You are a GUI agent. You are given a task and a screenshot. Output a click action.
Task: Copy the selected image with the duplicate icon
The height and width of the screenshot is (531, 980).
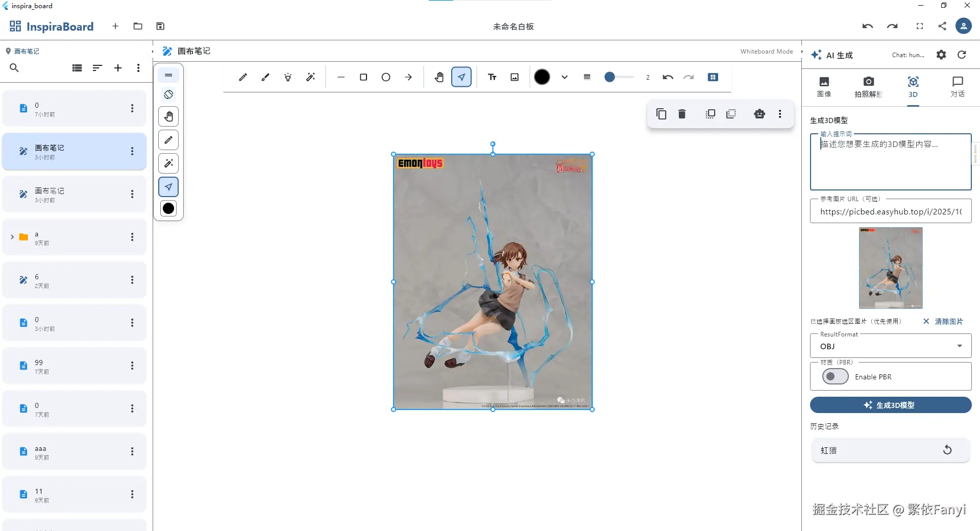661,113
